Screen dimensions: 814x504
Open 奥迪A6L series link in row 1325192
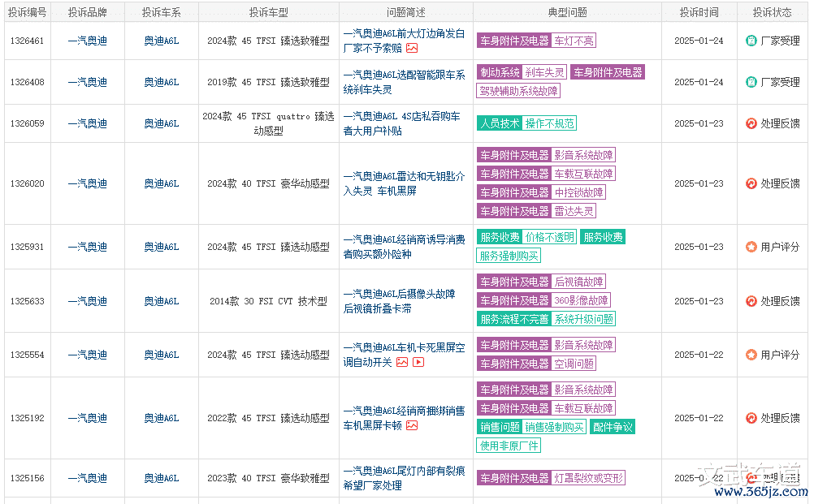pyautogui.click(x=162, y=418)
